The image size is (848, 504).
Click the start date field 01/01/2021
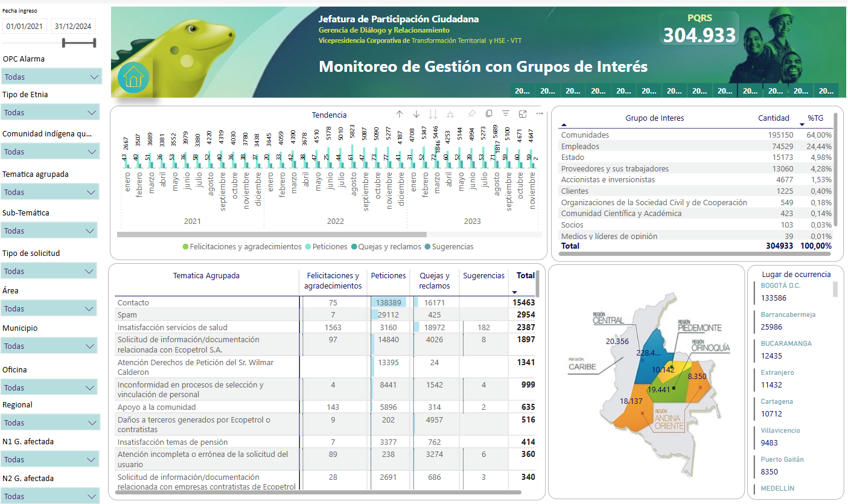pos(25,26)
